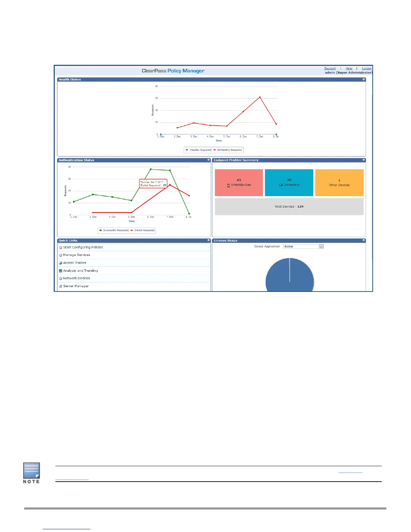Click the 7 Dec peak point in Health Status
The width and height of the screenshot is (411, 532).
pyautogui.click(x=260, y=97)
